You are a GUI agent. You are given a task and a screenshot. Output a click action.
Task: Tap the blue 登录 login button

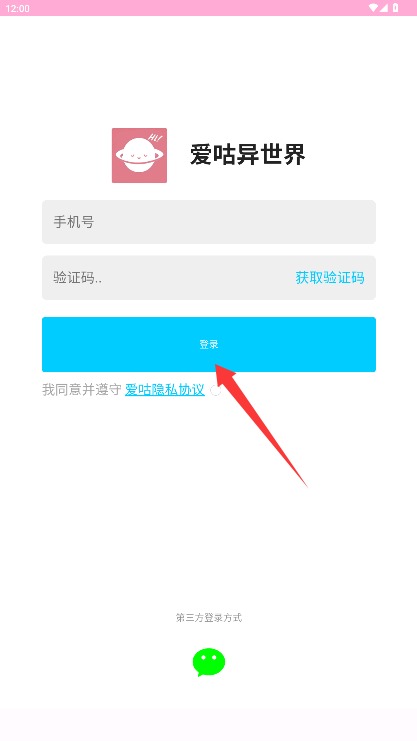[208, 344]
